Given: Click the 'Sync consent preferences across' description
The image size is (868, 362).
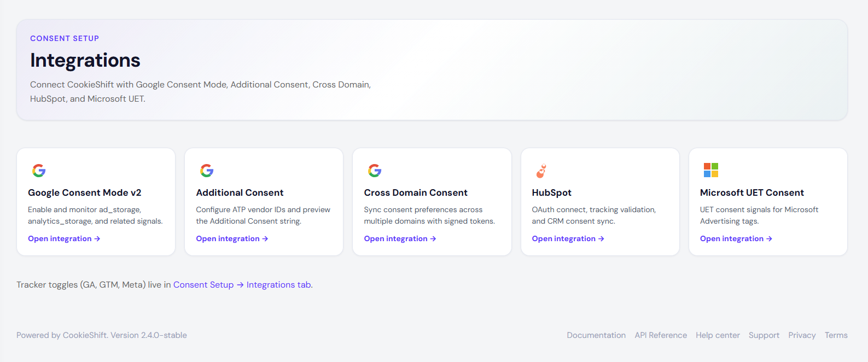Looking at the screenshot, I should tap(429, 215).
